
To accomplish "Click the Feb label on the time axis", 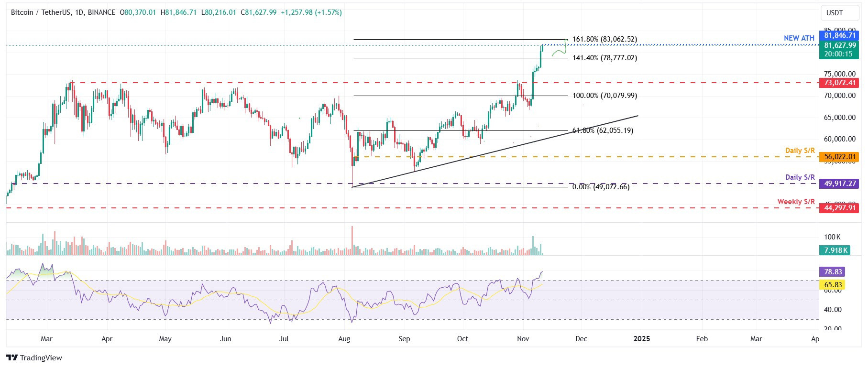I will point(702,339).
